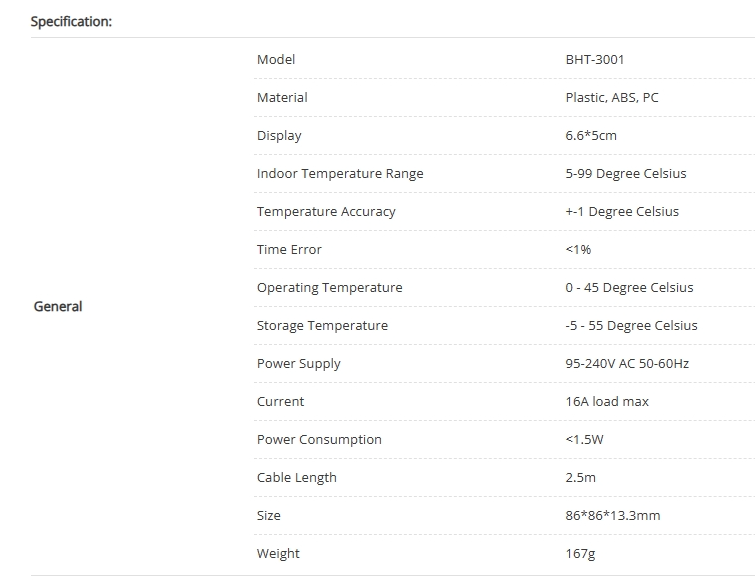Select the 86*86*13.3mm size value
The image size is (755, 582).
point(613,516)
